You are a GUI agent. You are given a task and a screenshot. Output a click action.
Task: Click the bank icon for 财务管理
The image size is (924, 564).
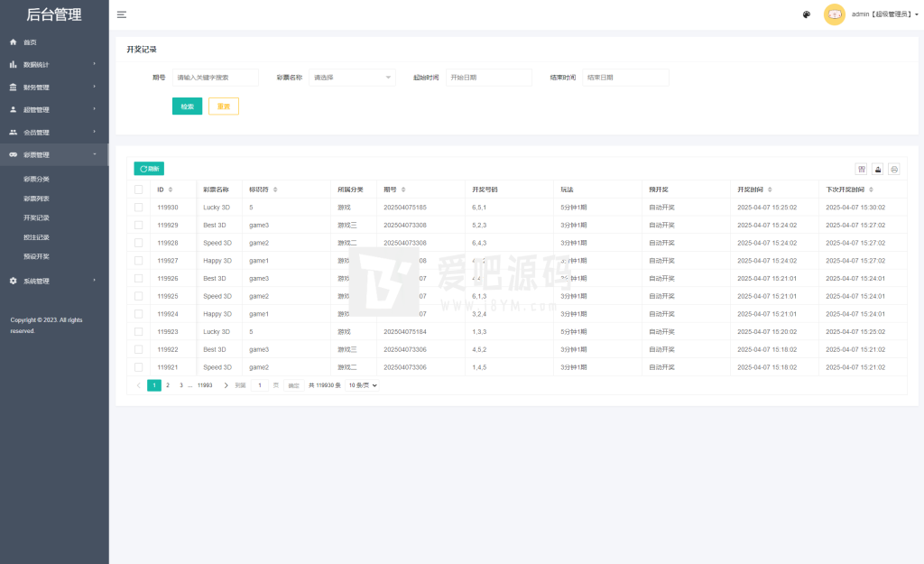tap(13, 88)
